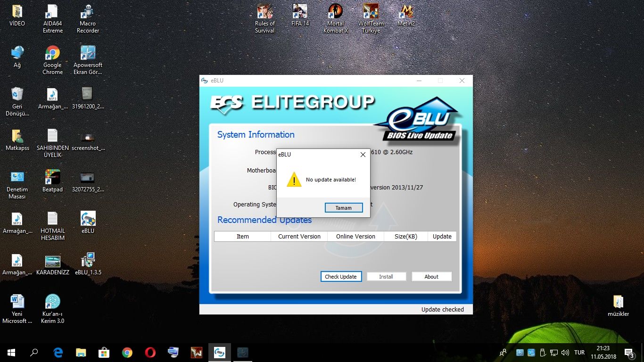Launch Chrome from the taskbar
Screen dimensions: 644x362
coord(127,352)
